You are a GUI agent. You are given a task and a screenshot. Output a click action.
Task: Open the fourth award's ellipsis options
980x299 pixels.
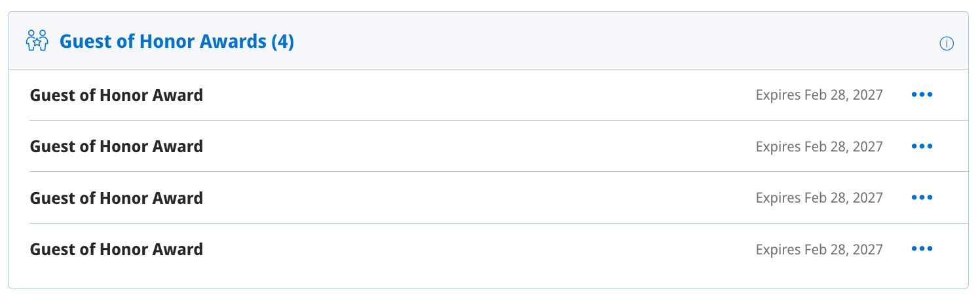click(x=922, y=249)
